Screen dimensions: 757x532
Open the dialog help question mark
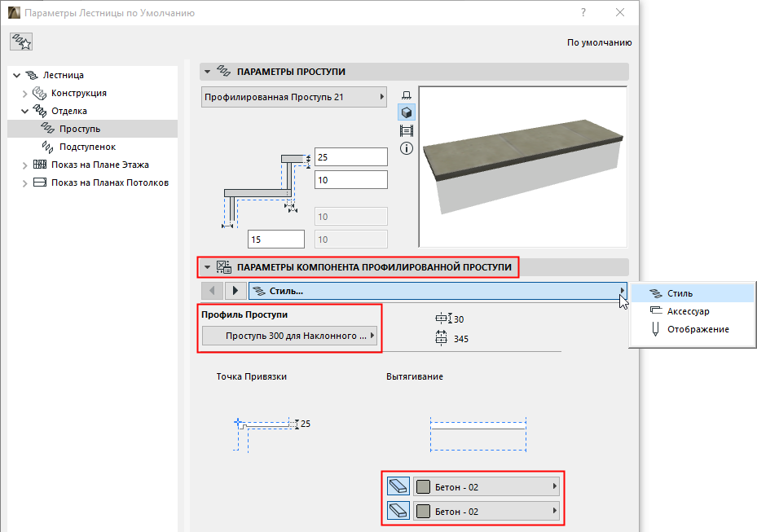pyautogui.click(x=583, y=13)
